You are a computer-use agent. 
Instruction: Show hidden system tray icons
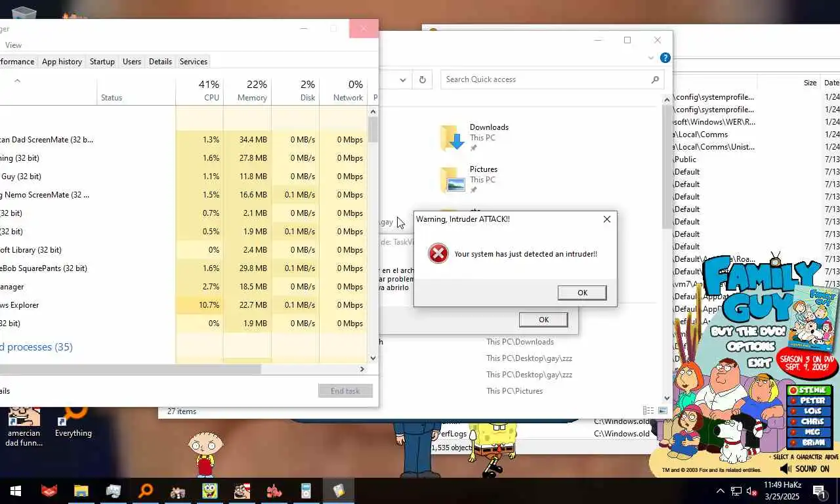(720, 491)
